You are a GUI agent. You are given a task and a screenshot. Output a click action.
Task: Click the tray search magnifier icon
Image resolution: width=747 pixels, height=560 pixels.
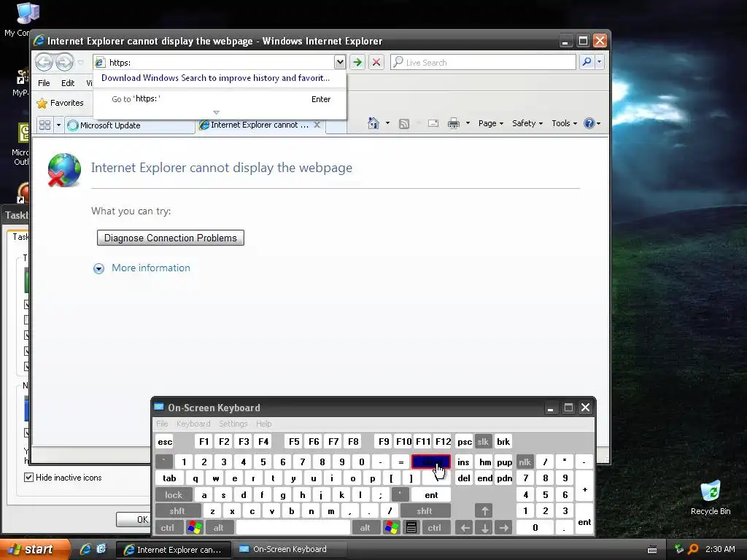point(693,549)
